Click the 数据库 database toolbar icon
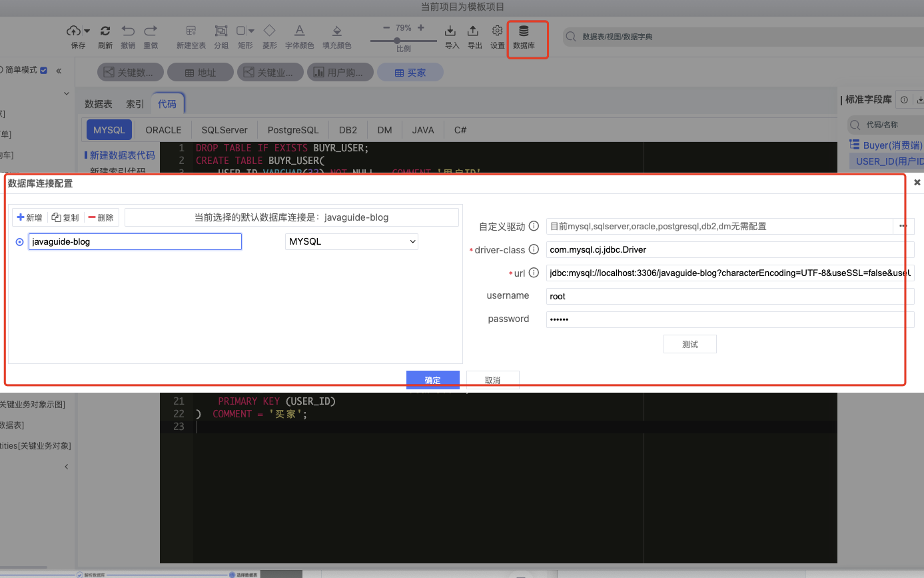The height and width of the screenshot is (578, 924). click(x=524, y=31)
